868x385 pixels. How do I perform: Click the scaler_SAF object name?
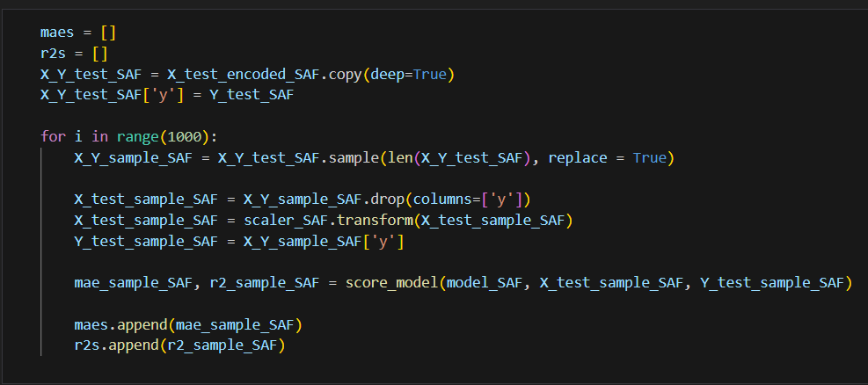(x=286, y=221)
